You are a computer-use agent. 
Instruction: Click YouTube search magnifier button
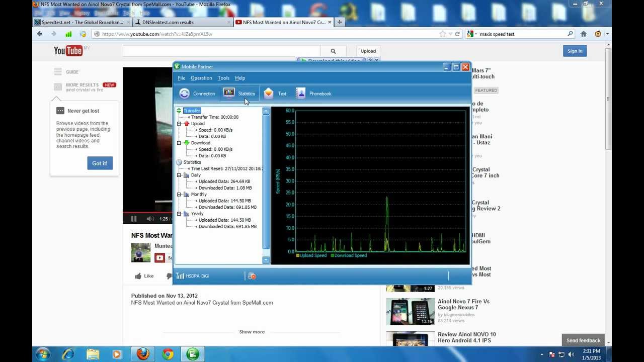coord(333,51)
